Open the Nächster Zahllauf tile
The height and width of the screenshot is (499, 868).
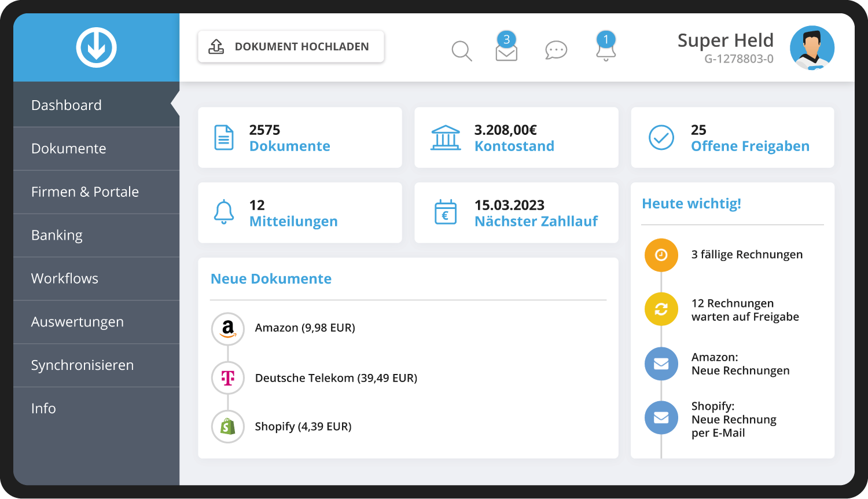(516, 213)
